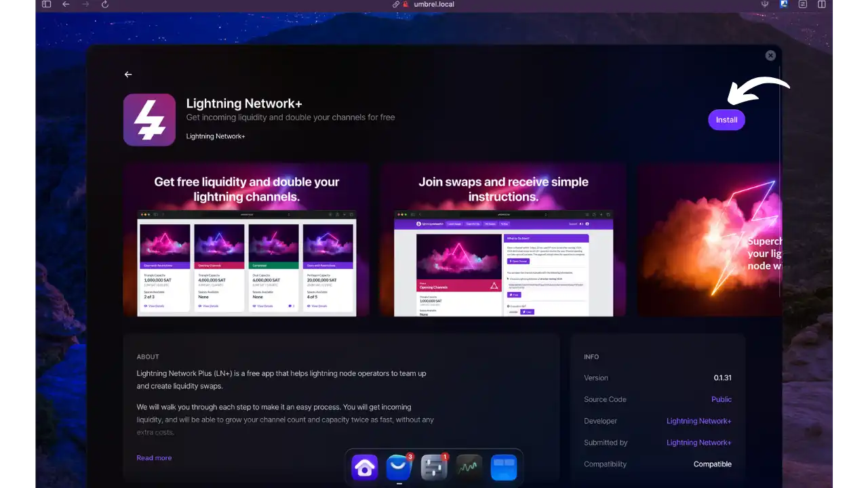Open the Public source code link
Image resolution: width=868 pixels, height=488 pixels.
[x=721, y=399]
